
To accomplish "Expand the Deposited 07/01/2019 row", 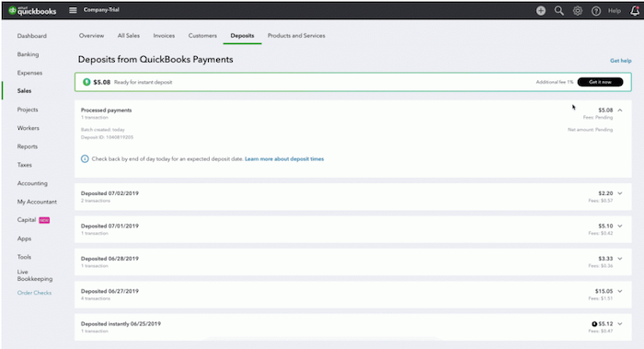I will [x=620, y=227].
